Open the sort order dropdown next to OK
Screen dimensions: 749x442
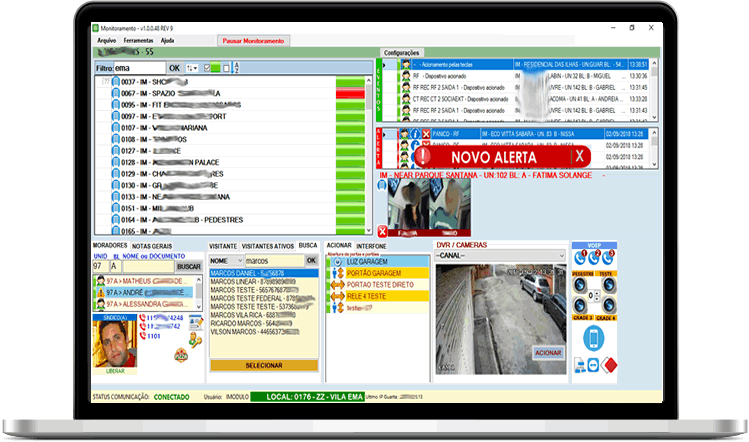[191, 67]
